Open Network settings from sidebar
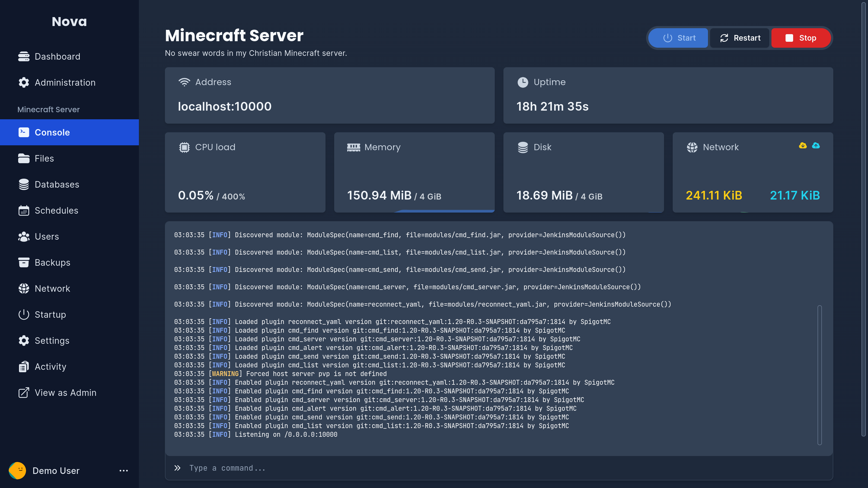 pos(69,289)
